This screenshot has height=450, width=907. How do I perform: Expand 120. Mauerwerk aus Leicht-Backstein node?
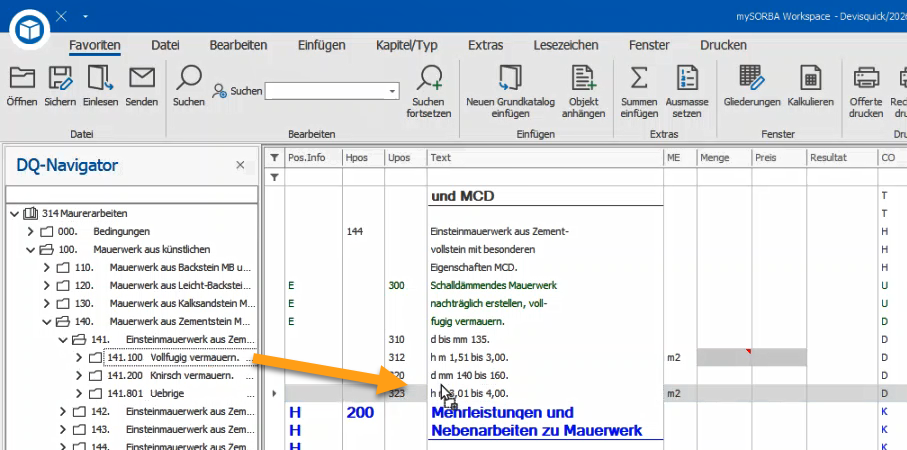pos(47,286)
